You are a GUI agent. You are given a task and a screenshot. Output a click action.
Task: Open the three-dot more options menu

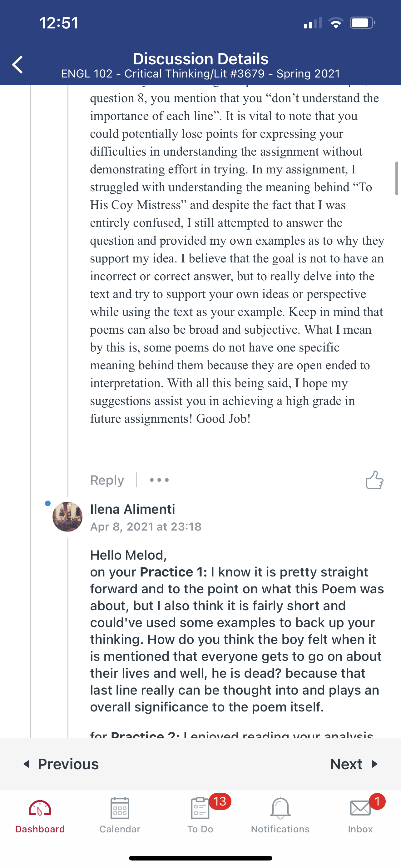[x=159, y=480]
